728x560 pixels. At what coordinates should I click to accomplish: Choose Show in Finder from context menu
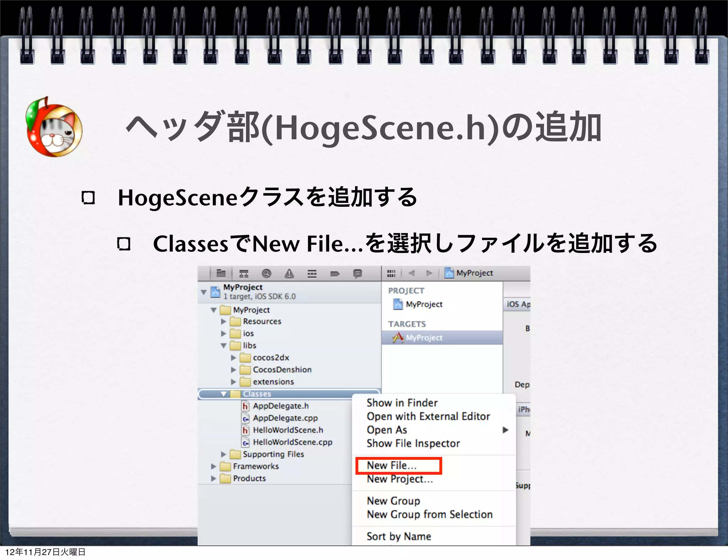[434, 403]
